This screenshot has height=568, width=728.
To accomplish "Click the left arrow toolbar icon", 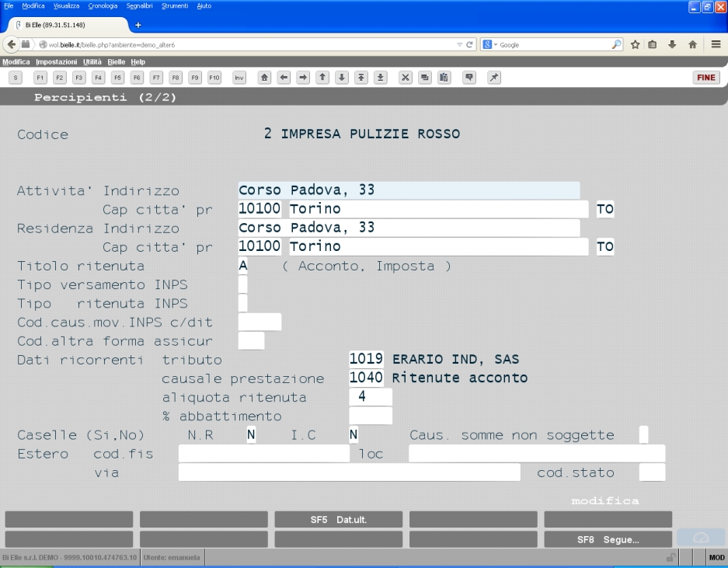I will tap(284, 78).
